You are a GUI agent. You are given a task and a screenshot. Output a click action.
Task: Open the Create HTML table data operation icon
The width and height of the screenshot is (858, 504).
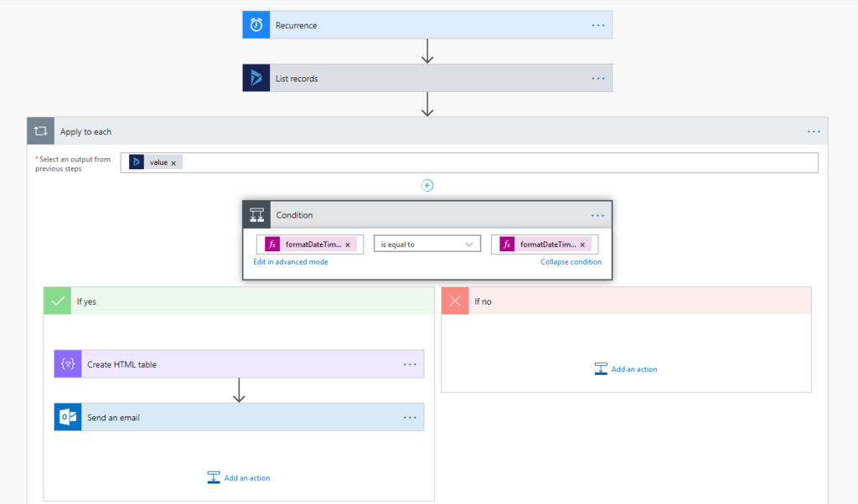pyautogui.click(x=67, y=363)
